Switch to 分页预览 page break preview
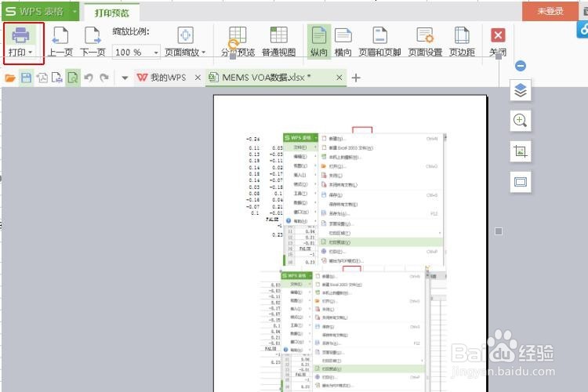Viewport: 588px width, 392px height. 238,42
